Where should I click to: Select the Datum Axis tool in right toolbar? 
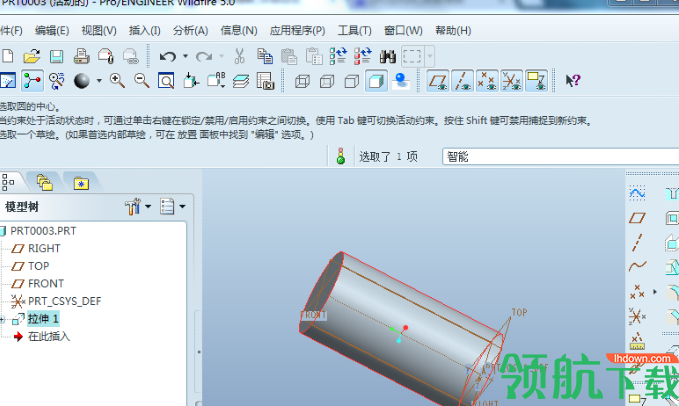[637, 242]
